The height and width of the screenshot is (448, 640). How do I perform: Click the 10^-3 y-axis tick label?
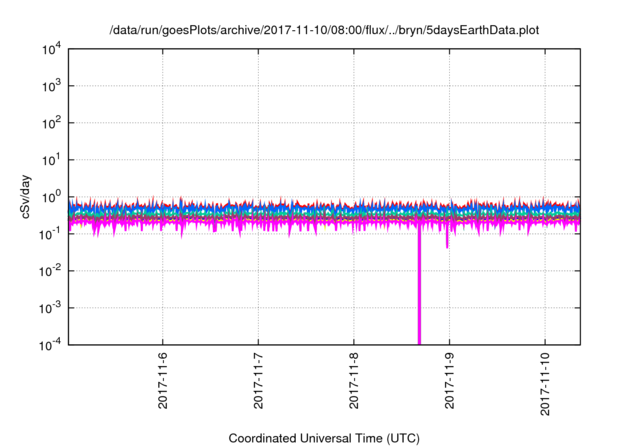(54, 307)
